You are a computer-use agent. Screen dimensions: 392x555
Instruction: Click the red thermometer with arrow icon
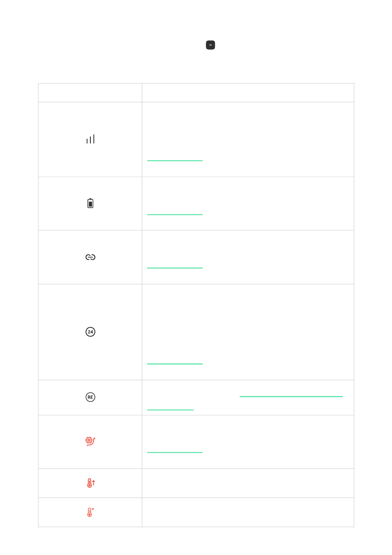coord(91,483)
